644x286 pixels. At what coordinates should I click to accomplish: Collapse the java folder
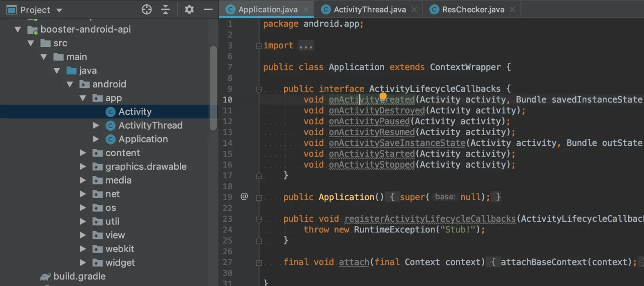(x=57, y=71)
